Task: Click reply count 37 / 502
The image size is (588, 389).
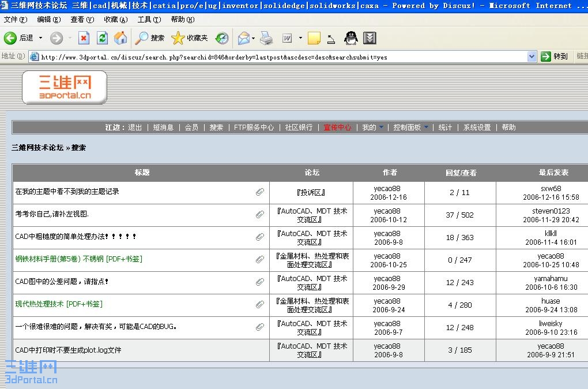Action: click(460, 215)
